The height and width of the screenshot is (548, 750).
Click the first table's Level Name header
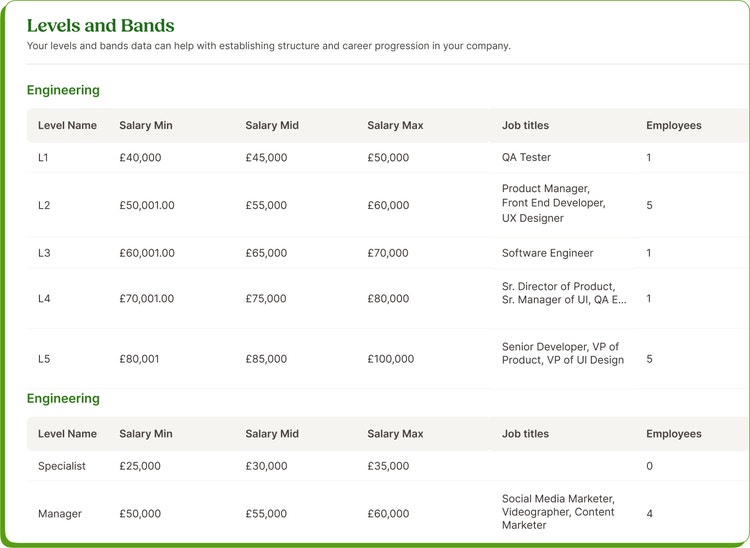67,125
